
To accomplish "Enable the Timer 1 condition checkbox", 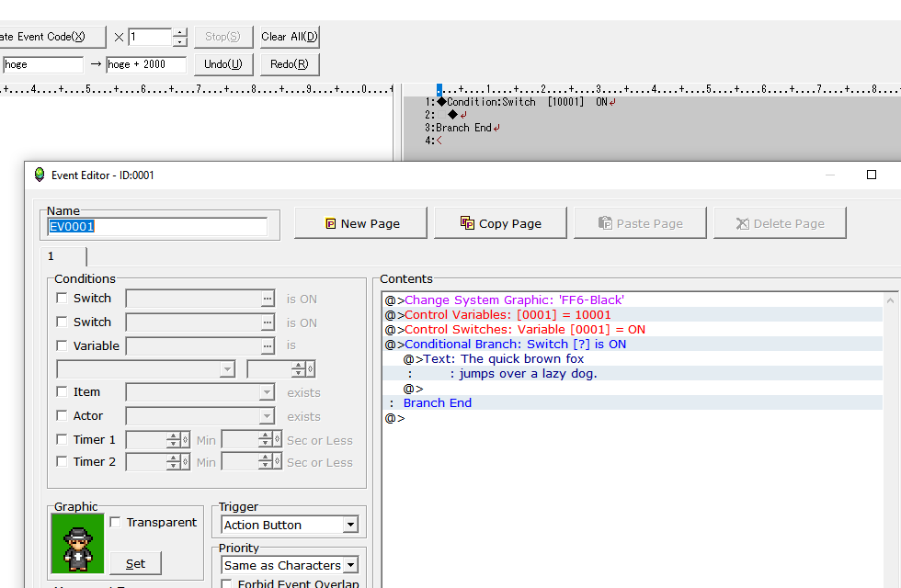I will click(62, 439).
